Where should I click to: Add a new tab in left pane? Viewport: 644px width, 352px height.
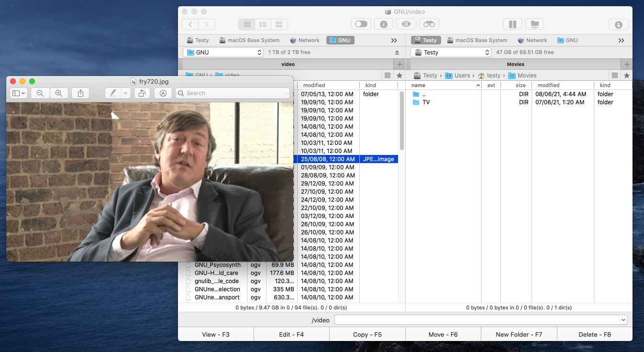[400, 64]
